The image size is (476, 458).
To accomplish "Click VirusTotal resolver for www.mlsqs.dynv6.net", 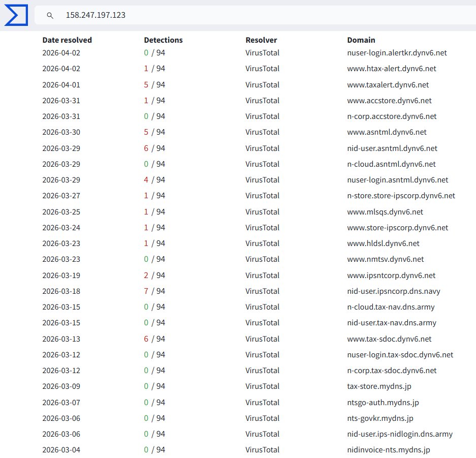I will pos(262,211).
